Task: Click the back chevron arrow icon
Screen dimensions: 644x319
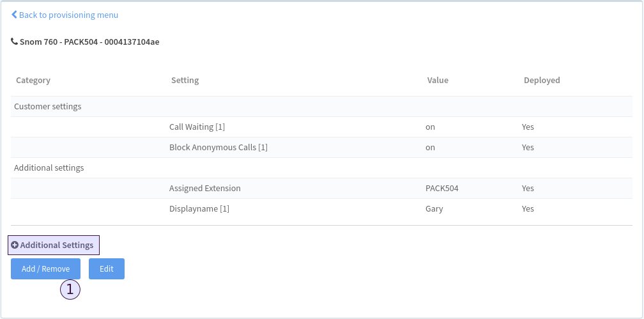Action: click(14, 15)
